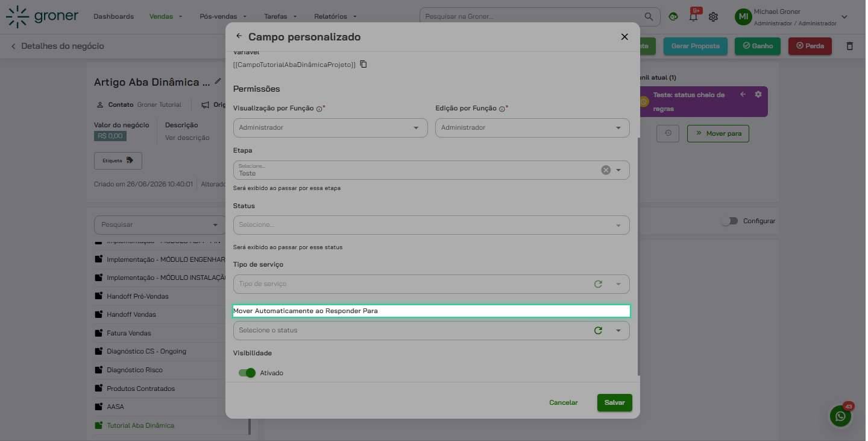868x441 pixels.
Task: Show info for Edição por Função
Action: click(502, 109)
